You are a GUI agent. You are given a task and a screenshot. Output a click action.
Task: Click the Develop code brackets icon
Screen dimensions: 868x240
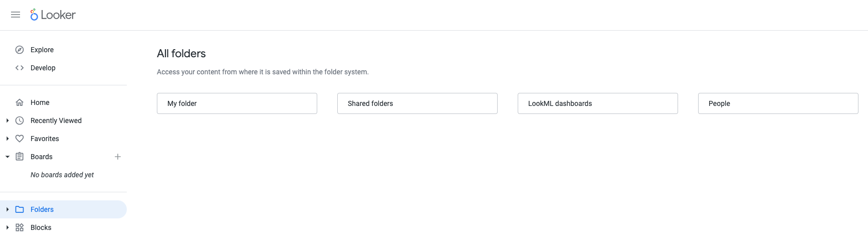(x=20, y=68)
